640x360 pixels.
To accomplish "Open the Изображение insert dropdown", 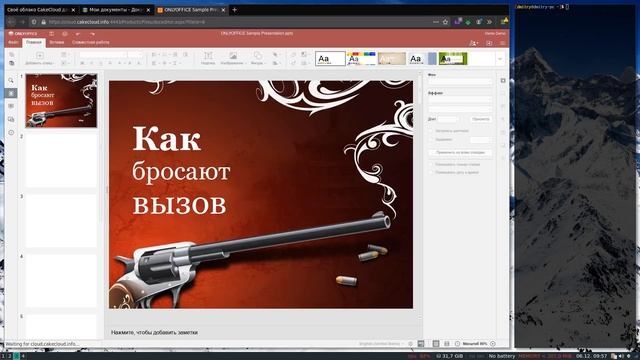I will 233,58.
